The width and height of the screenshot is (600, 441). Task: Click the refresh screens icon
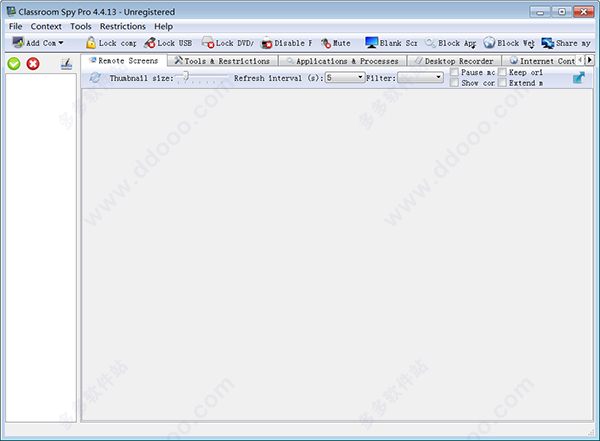tap(95, 78)
